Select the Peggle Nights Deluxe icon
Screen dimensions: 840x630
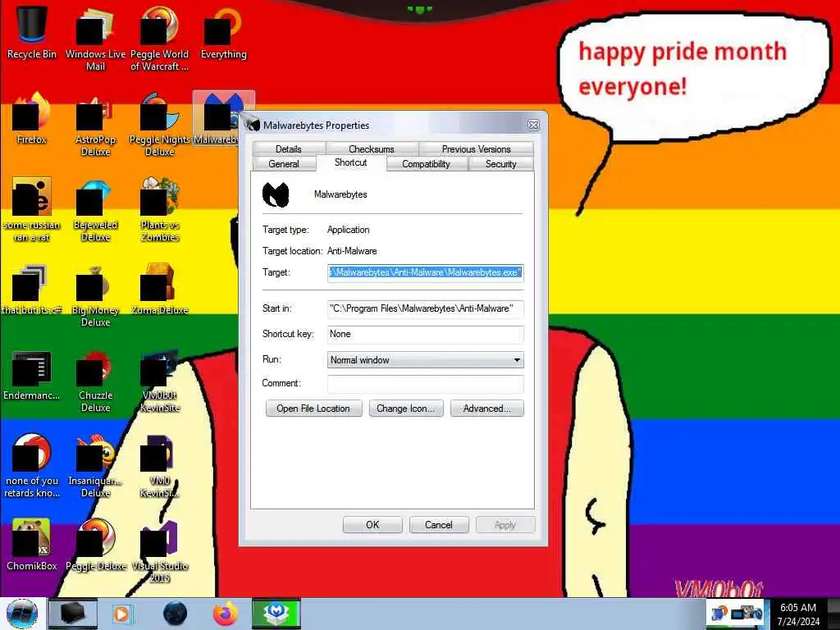160,125
